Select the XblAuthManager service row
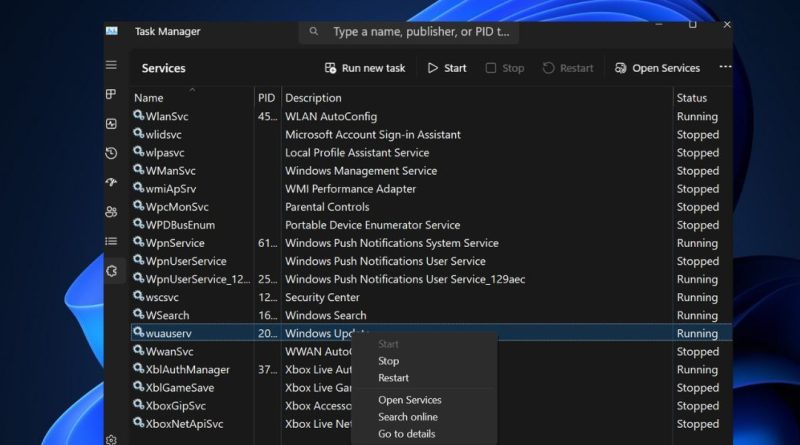Image resolution: width=800 pixels, height=445 pixels. click(432, 369)
